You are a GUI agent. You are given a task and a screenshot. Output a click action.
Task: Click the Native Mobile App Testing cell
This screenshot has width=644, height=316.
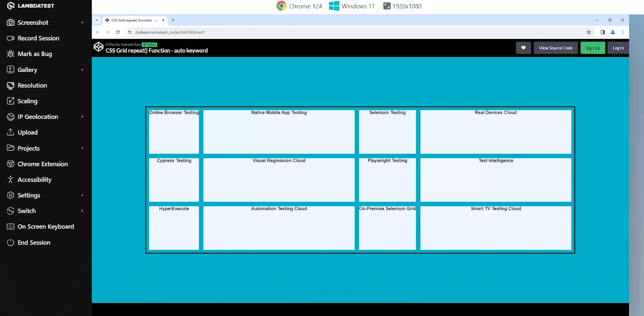coord(279,132)
